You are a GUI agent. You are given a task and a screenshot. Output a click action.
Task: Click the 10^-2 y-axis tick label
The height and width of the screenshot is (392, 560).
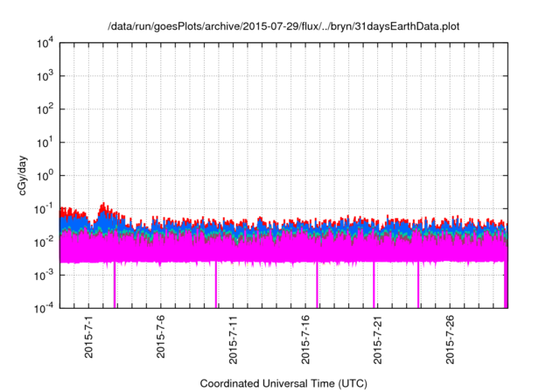(44, 242)
